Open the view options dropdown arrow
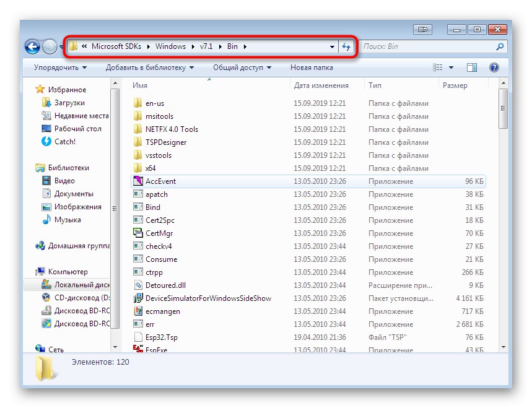532x408 pixels. 451,67
